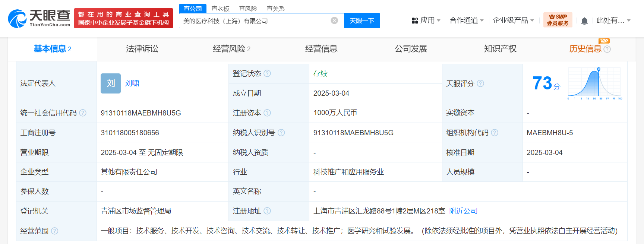
Task: Click the 刘 avatar of legal representative
Action: pos(111,83)
